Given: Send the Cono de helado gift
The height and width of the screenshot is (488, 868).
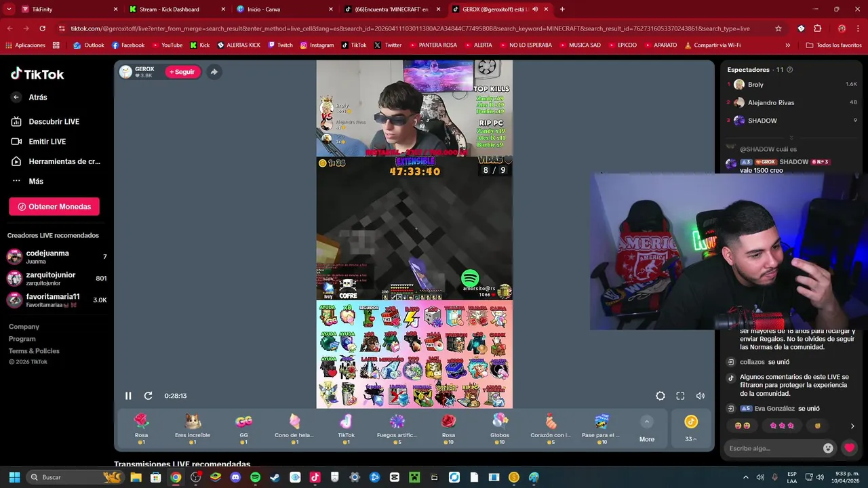Looking at the screenshot, I should (294, 428).
